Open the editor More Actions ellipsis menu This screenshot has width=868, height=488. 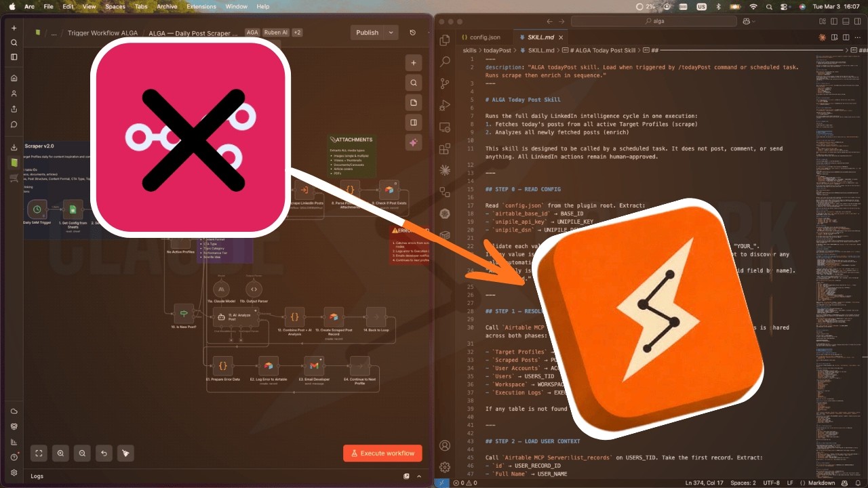(857, 37)
